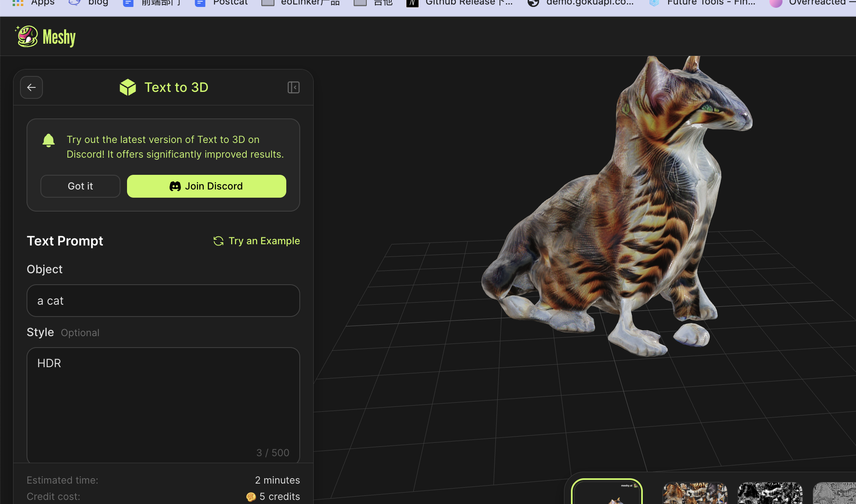Click the credits coin icon

click(x=251, y=497)
